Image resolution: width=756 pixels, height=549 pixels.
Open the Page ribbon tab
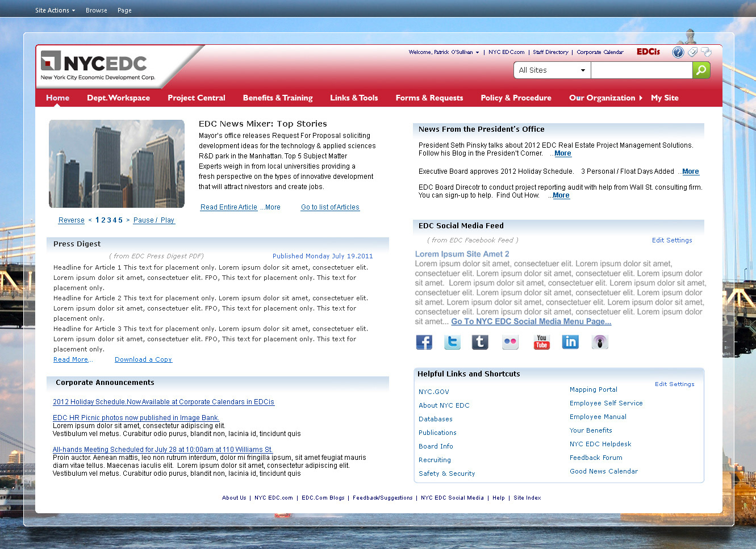click(124, 10)
